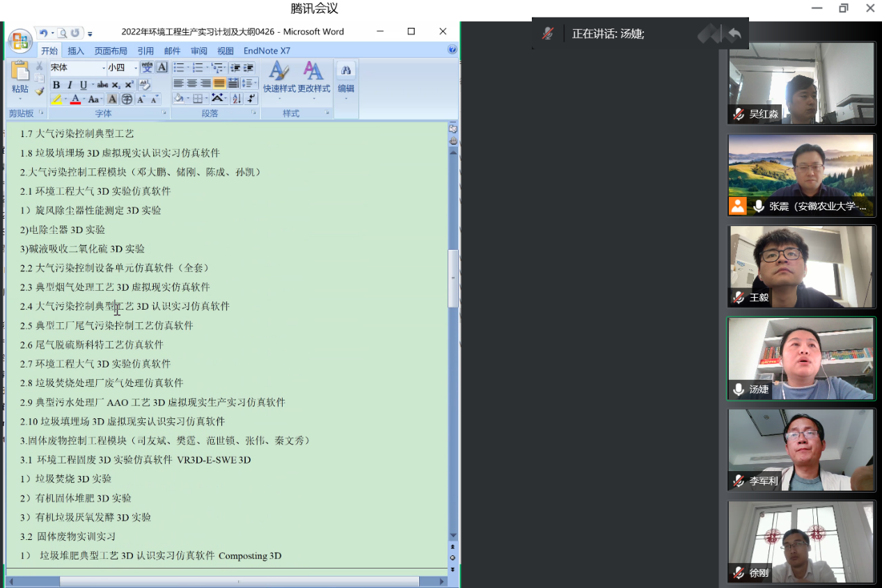This screenshot has height=588, width=882.
Task: Switch to the 插入 ribbon tab
Action: click(75, 51)
